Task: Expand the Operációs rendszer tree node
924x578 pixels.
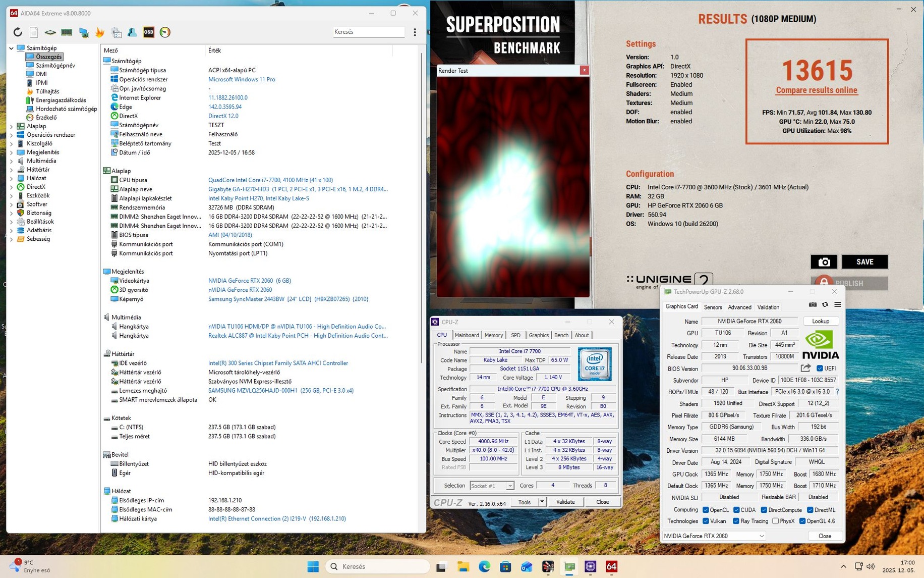Action: (x=12, y=135)
